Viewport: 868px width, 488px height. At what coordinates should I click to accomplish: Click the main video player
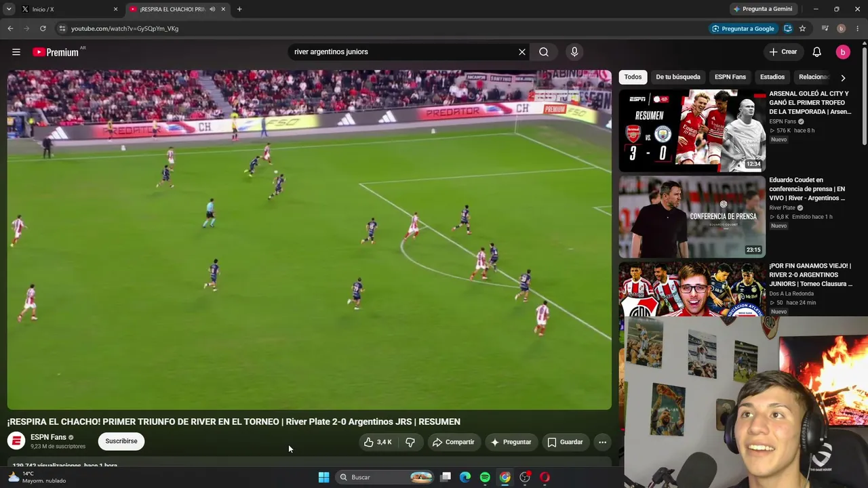pos(309,240)
